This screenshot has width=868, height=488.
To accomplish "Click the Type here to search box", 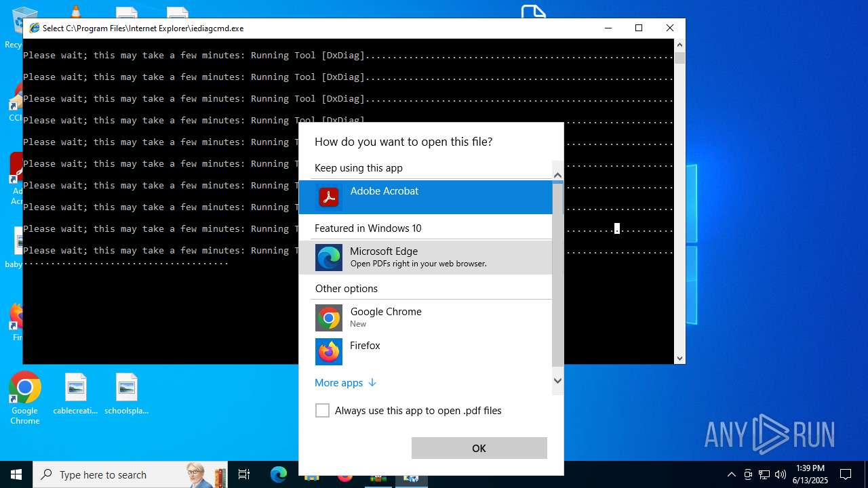I will pyautogui.click(x=130, y=474).
